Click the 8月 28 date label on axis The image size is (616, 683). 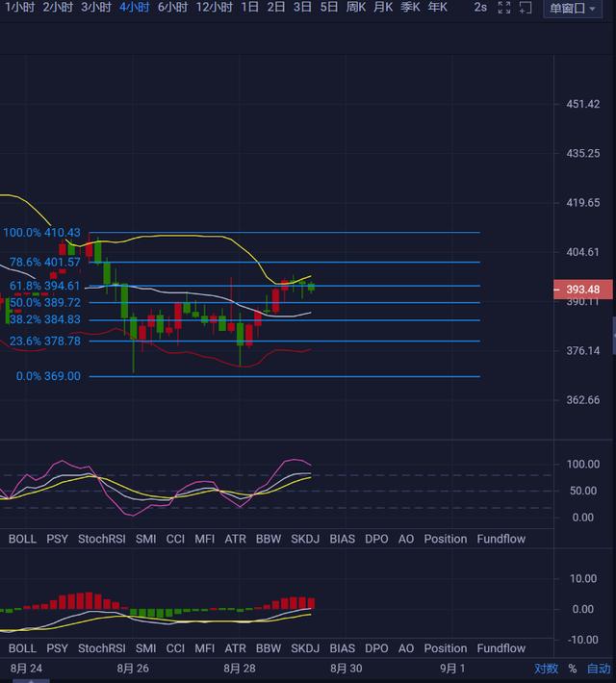pos(240,669)
